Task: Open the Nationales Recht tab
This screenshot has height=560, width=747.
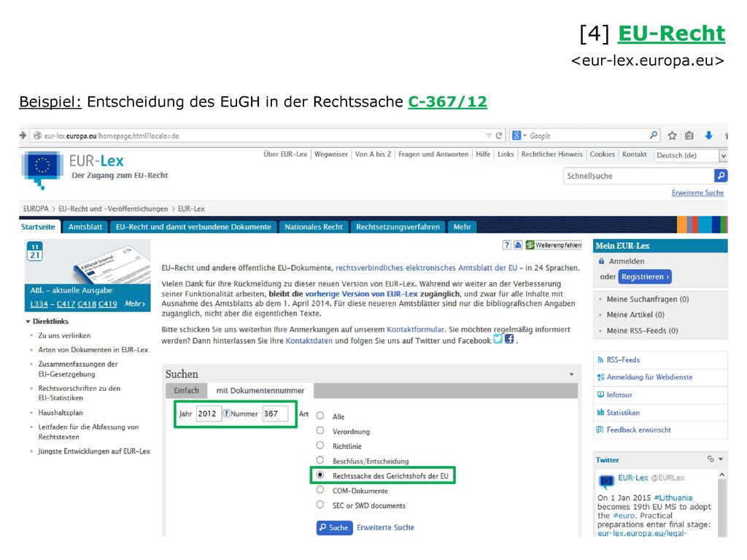Action: click(x=314, y=227)
